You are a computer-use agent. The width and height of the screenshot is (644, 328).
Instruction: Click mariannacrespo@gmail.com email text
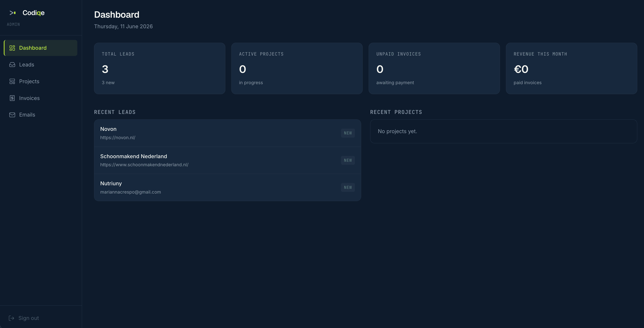point(131,192)
